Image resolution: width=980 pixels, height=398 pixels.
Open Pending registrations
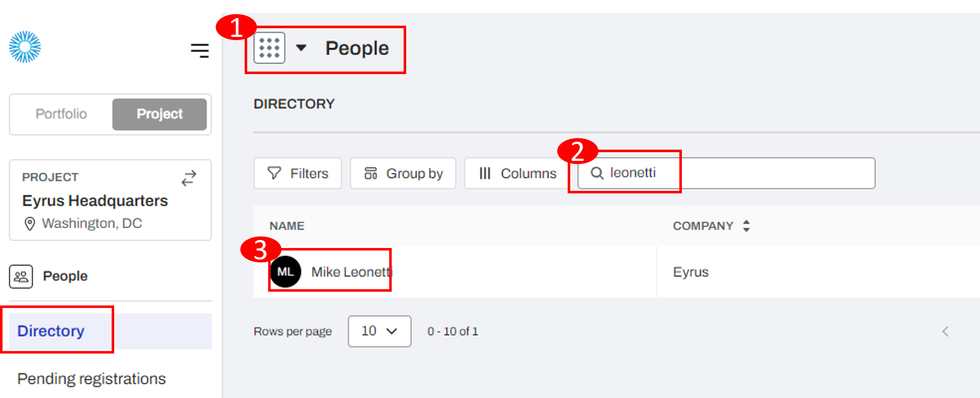[x=91, y=378]
